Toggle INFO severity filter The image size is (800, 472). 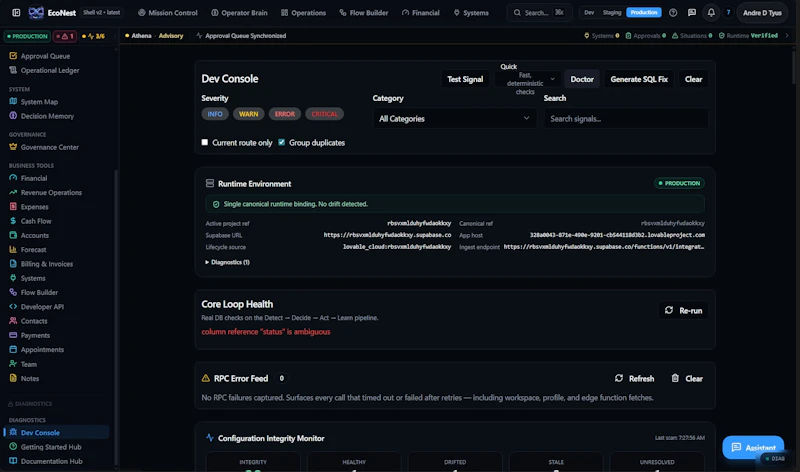coord(215,114)
